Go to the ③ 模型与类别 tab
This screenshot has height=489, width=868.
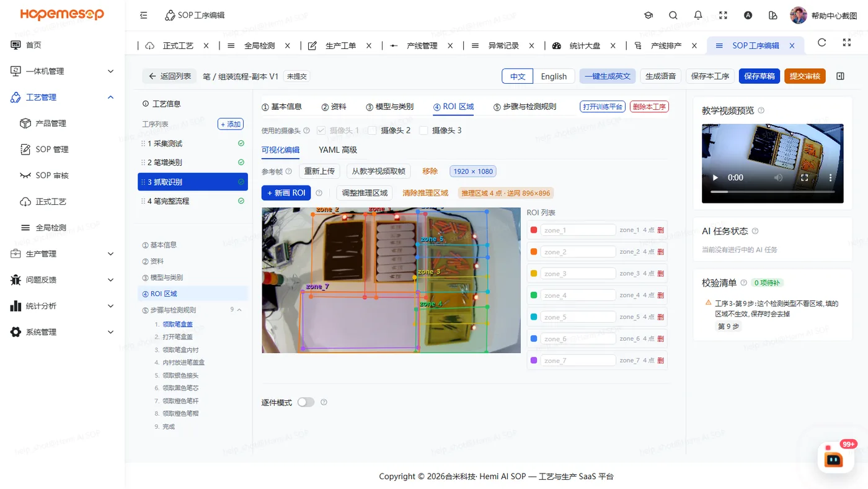click(389, 107)
